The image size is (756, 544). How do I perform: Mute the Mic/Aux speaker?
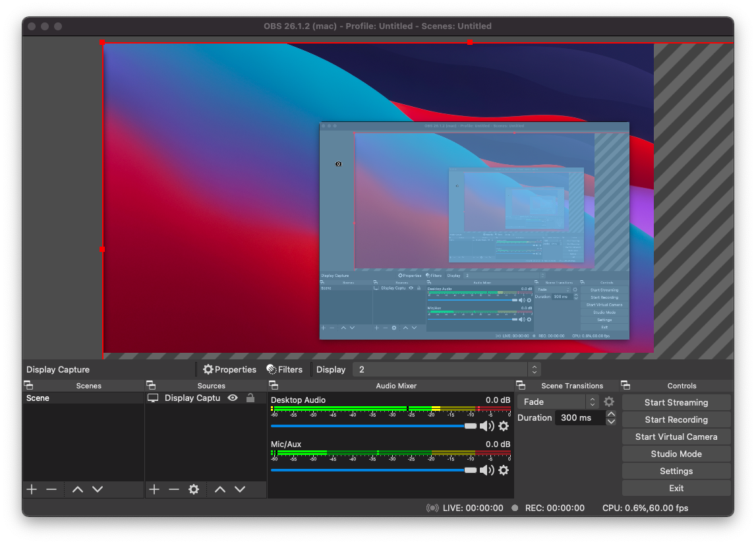click(x=486, y=470)
